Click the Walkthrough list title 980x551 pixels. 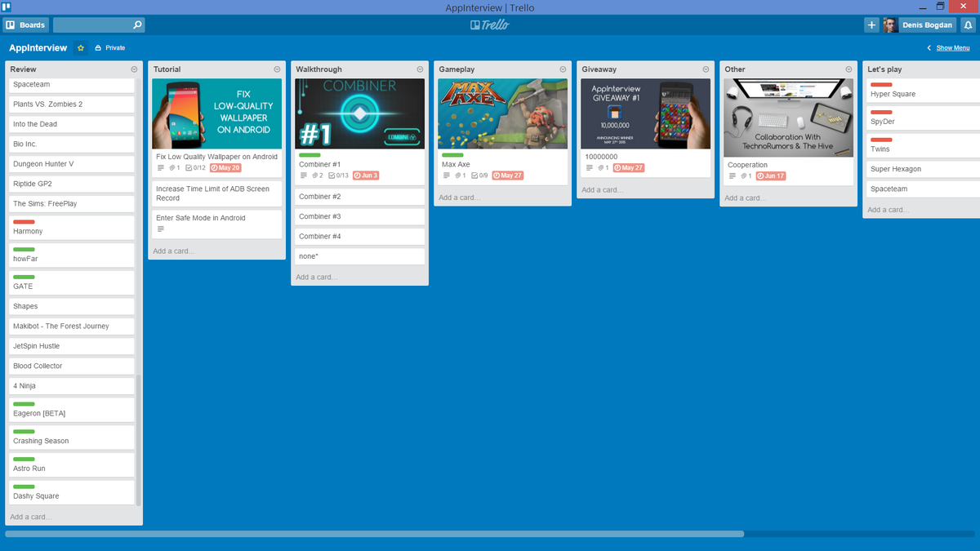[x=318, y=69]
